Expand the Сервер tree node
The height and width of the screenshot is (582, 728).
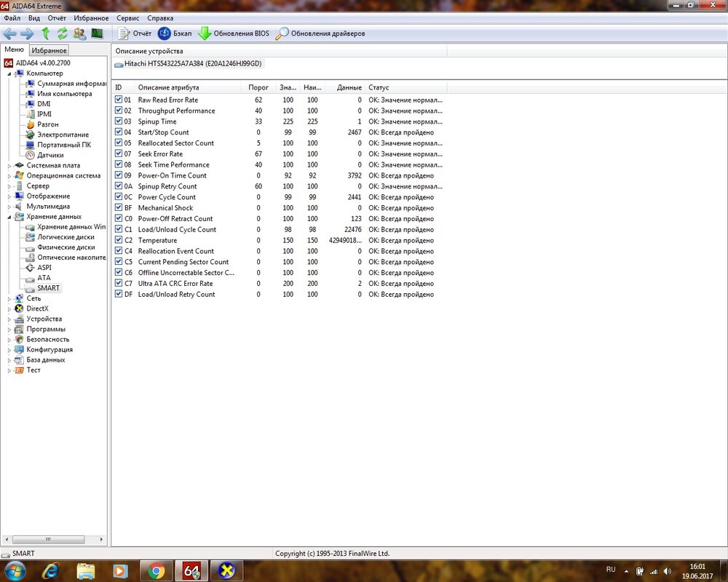click(x=9, y=186)
